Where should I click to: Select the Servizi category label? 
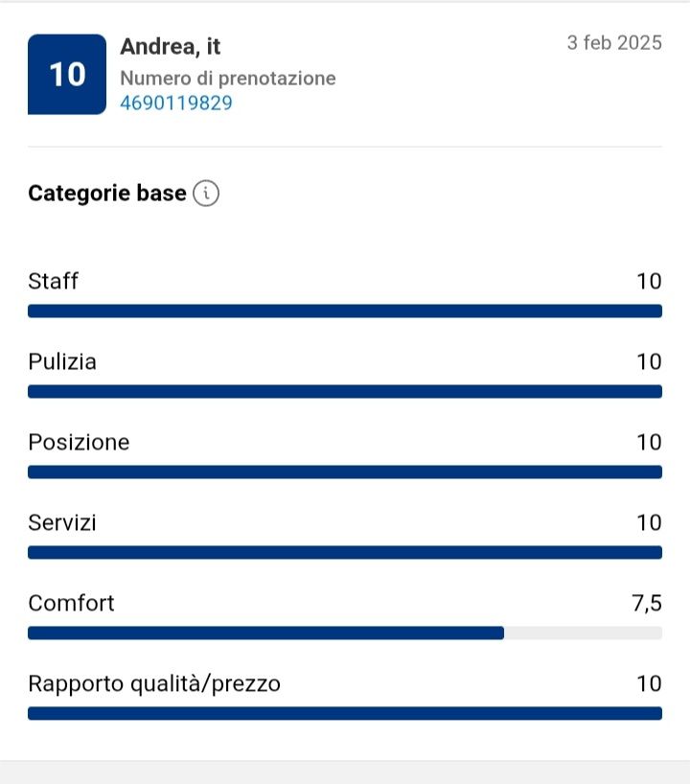[x=62, y=522]
